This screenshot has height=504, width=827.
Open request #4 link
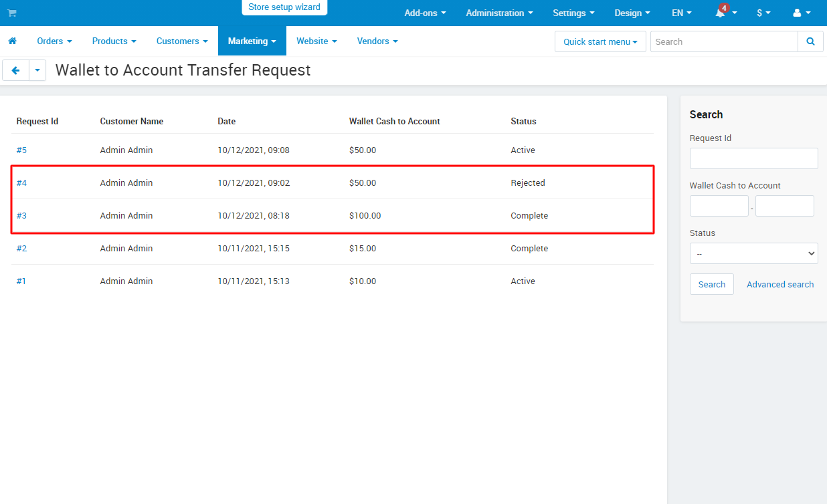click(21, 182)
